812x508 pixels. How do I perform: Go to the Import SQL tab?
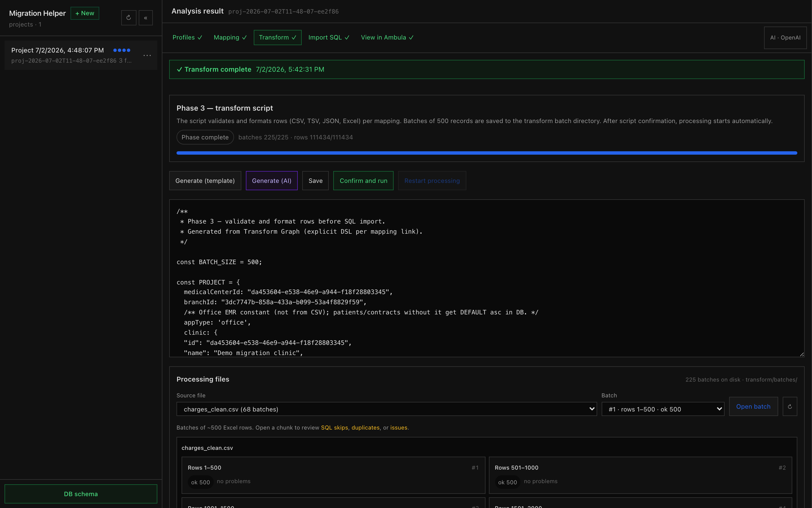tap(329, 37)
